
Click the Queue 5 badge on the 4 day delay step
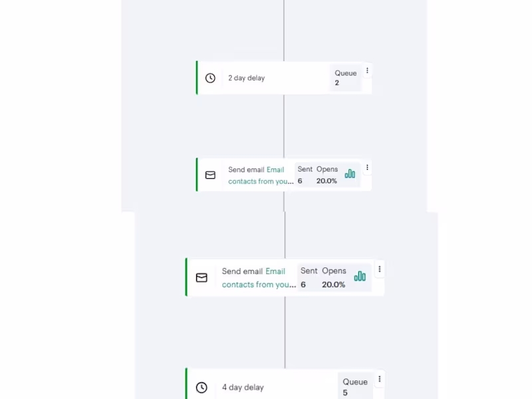(x=355, y=387)
